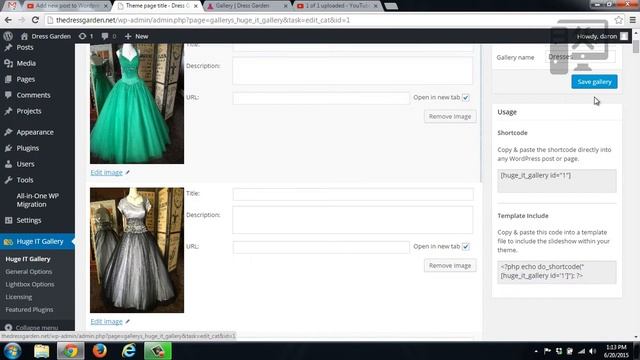Click Description box for green dress
This screenshot has height=360, width=640.
click(x=353, y=71)
